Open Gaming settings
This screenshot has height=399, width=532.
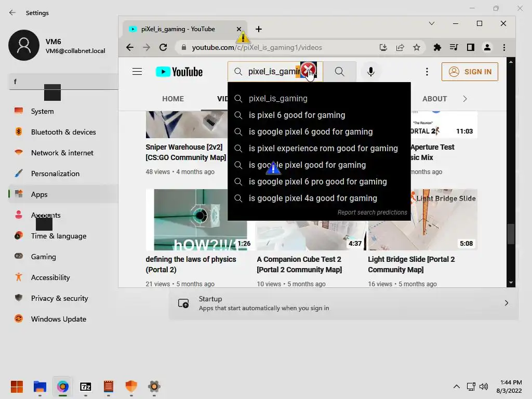pos(63,257)
